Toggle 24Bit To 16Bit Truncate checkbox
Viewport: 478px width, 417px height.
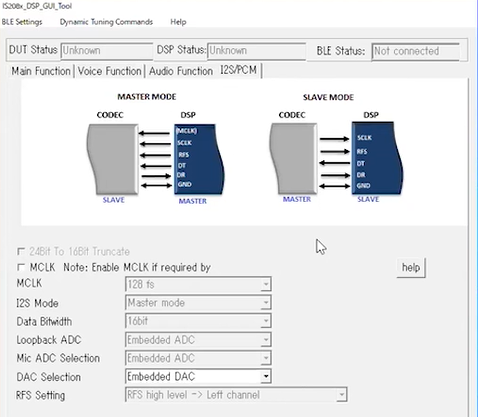pos(21,251)
